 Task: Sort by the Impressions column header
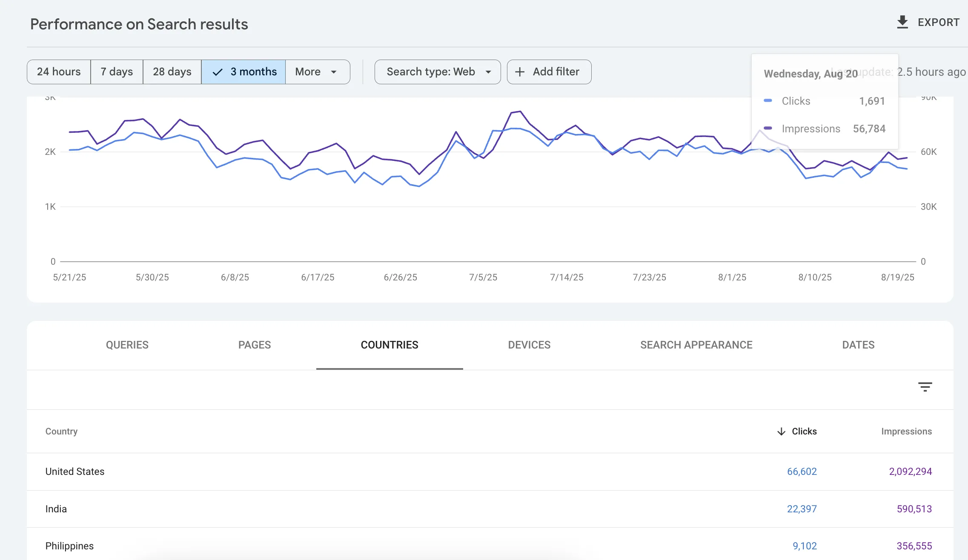tap(906, 431)
